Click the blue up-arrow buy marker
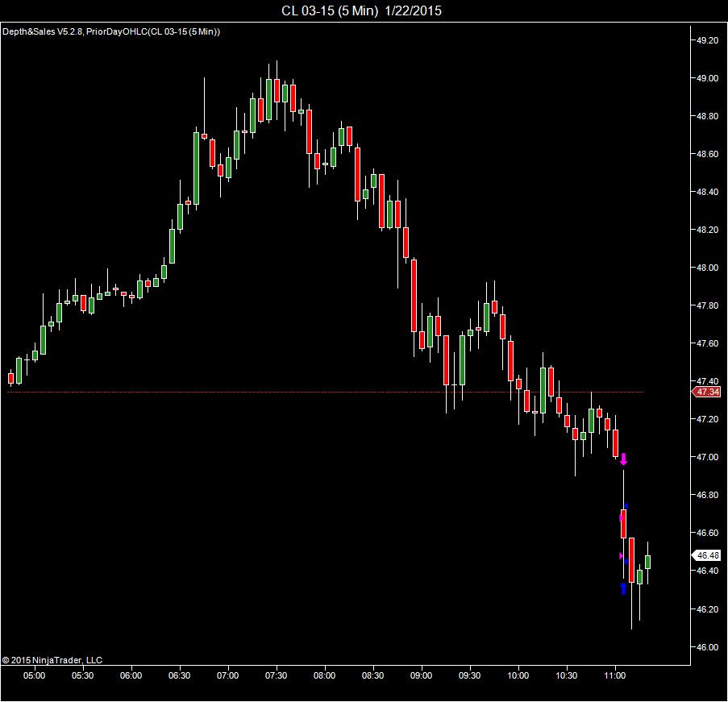Screen dimensions: 728x702 623,588
